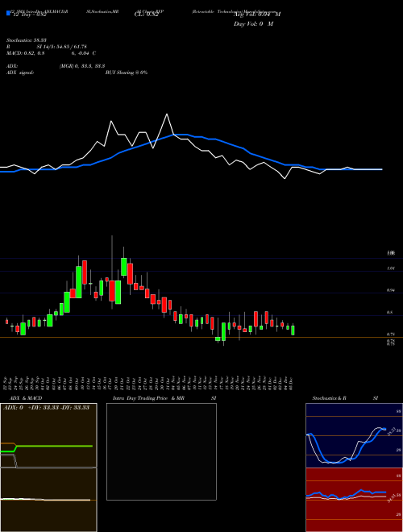Click the blue 12-day SMA legend square
403x532 pixels.
[8, 13]
